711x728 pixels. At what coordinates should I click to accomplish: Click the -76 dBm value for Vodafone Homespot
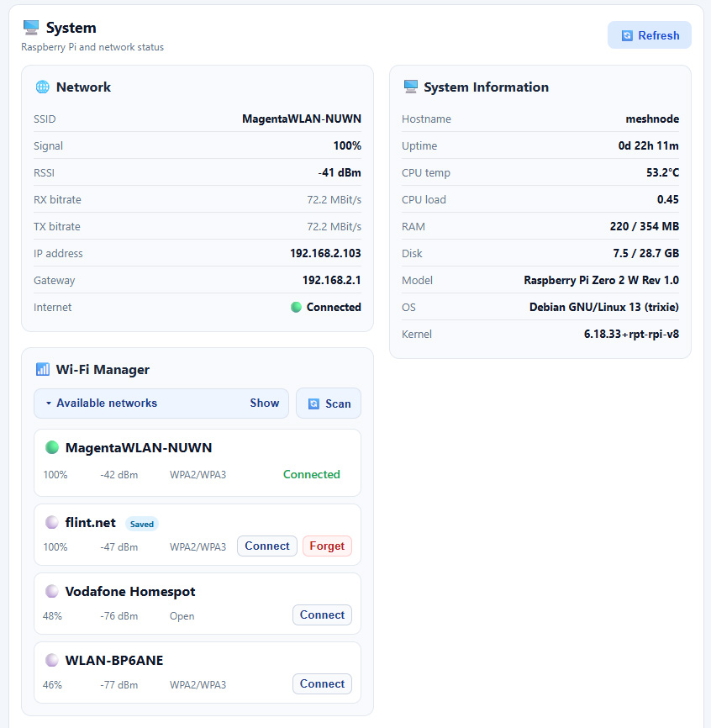tap(118, 616)
